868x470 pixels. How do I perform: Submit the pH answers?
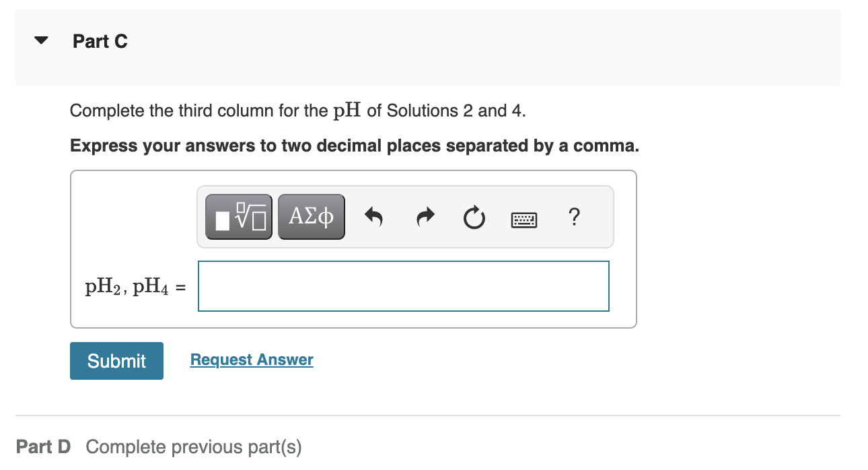tap(116, 361)
